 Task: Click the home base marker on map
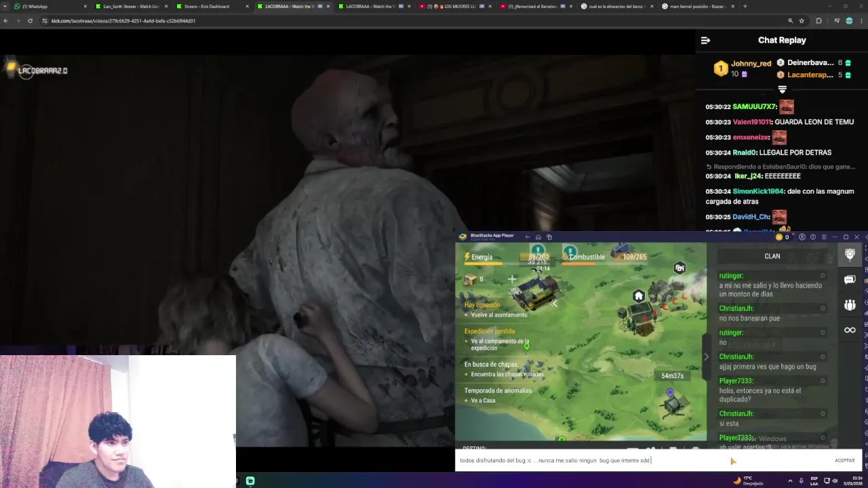[638, 296]
